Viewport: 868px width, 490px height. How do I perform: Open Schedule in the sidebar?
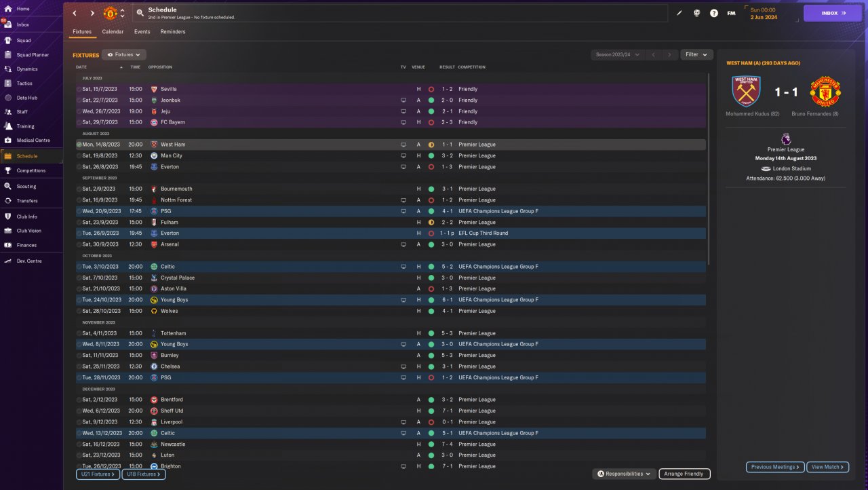pos(31,156)
